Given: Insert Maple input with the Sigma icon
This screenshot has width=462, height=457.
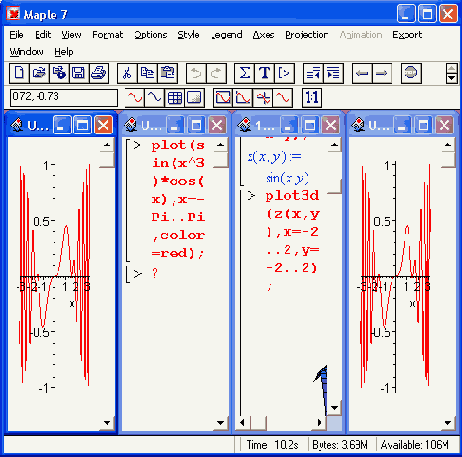Looking at the screenshot, I should (x=245, y=73).
